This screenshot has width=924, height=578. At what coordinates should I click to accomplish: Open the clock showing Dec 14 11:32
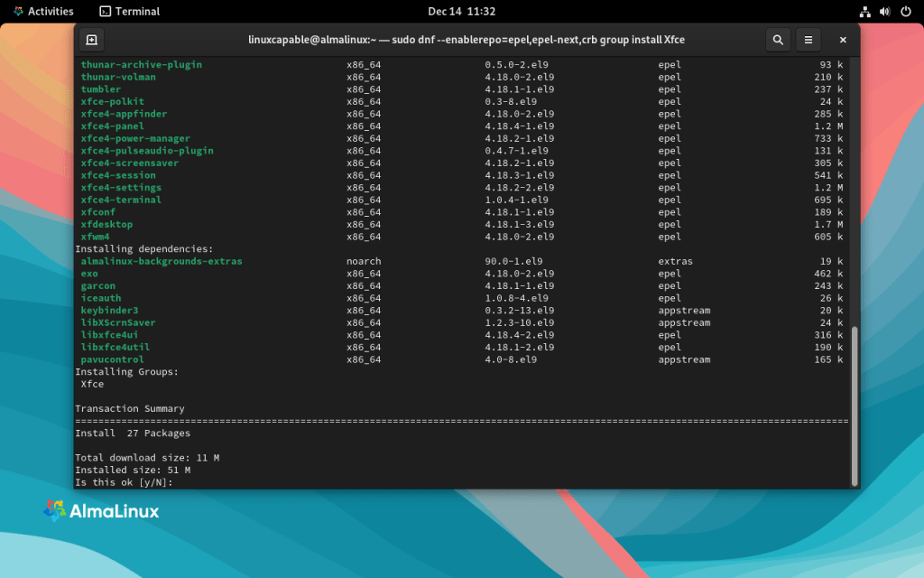click(461, 11)
